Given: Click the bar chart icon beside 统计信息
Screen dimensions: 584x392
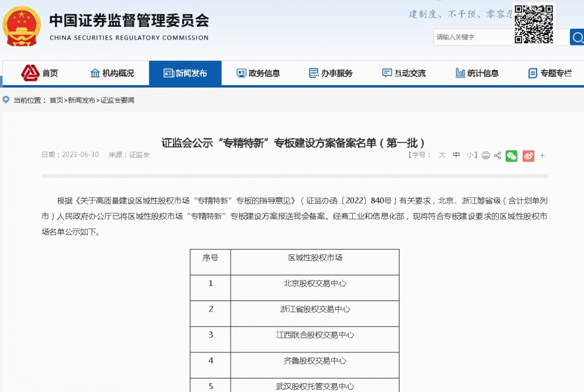Looking at the screenshot, I should pos(460,73).
